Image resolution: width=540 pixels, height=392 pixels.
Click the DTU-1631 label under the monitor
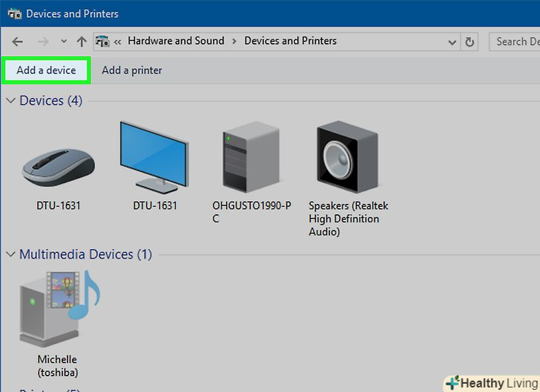click(155, 206)
